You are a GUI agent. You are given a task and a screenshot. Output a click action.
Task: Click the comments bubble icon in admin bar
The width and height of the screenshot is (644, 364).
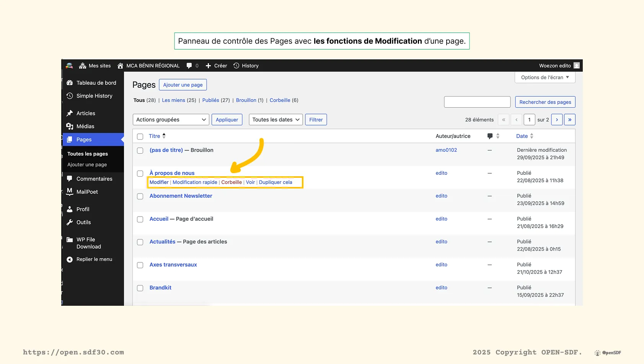(x=189, y=66)
